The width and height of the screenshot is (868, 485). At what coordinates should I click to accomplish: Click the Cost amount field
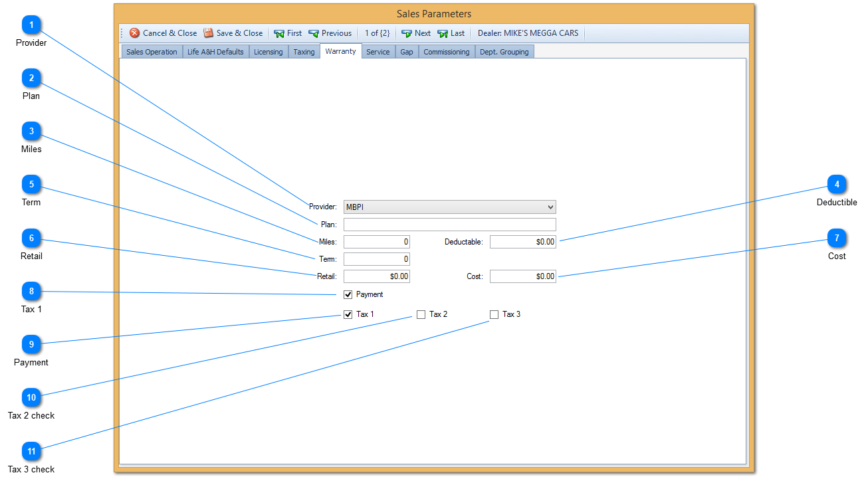[523, 276]
